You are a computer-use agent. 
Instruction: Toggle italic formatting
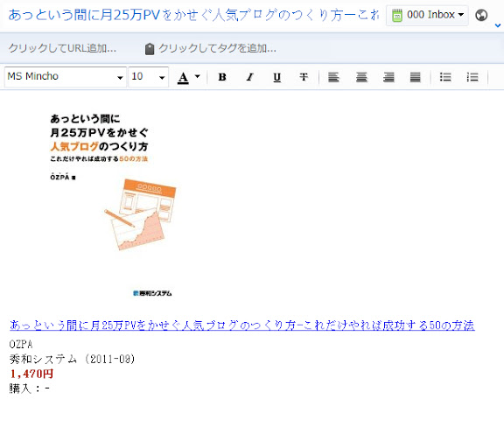point(249,77)
